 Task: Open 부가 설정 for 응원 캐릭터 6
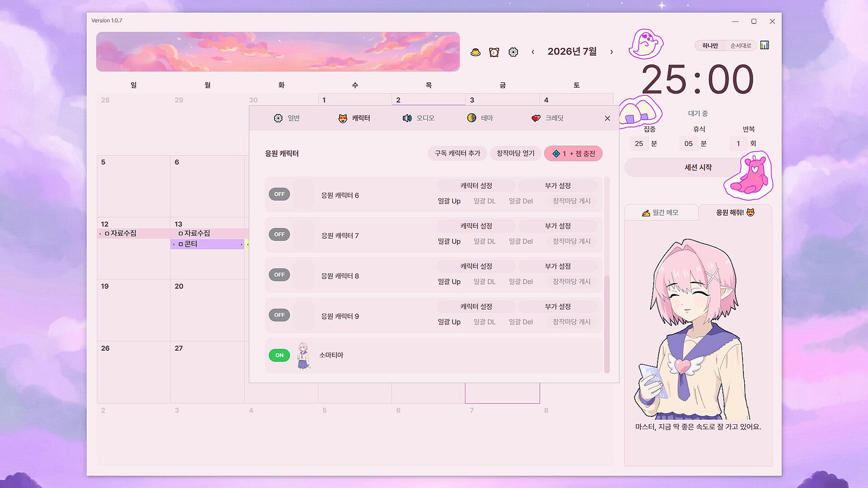pyautogui.click(x=557, y=186)
